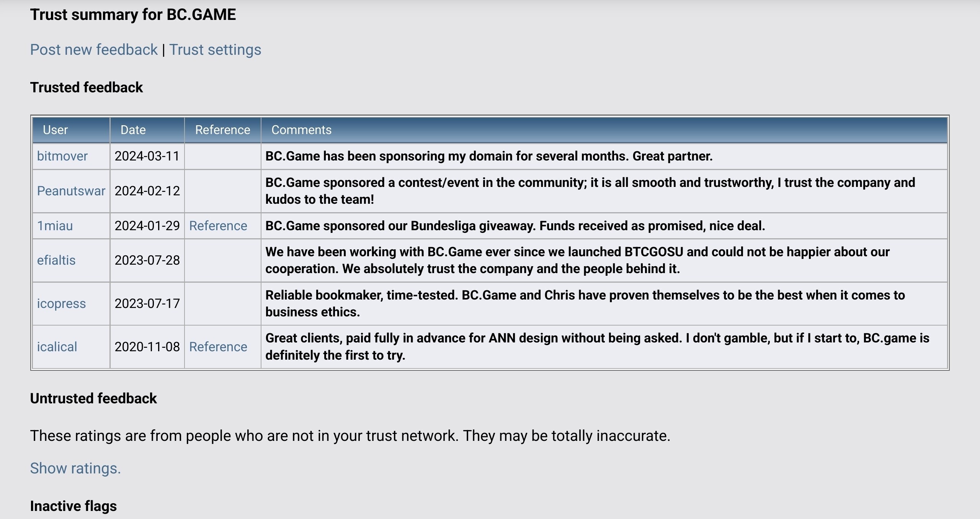980x519 pixels.
Task: Open bitmover's user profile
Action: point(62,156)
